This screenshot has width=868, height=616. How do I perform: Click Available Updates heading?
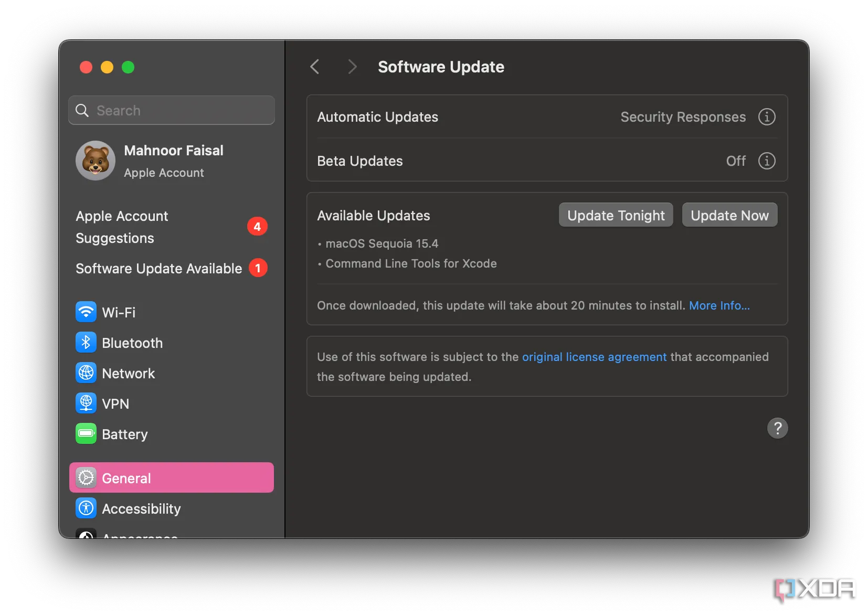374,215
